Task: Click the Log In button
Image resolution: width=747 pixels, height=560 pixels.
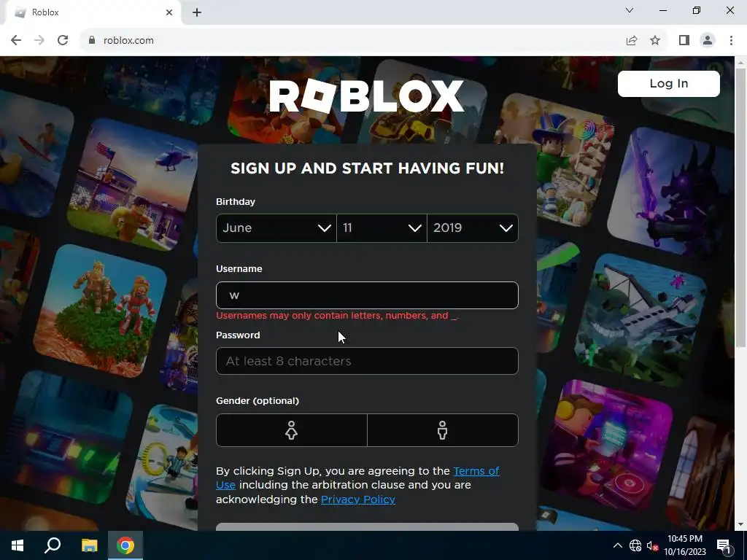Action: click(668, 84)
